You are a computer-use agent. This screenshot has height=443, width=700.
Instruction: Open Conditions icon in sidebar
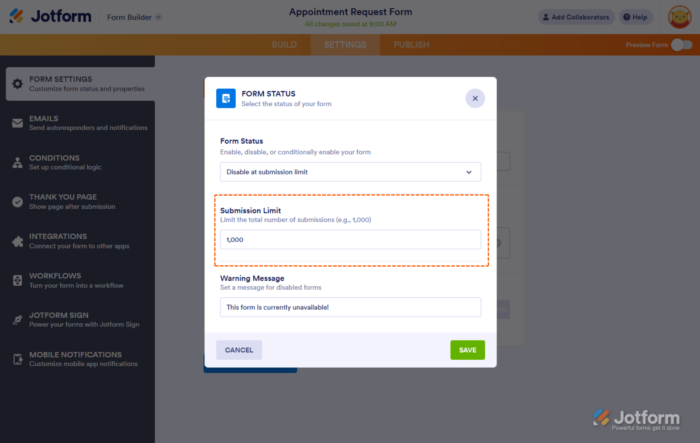17,162
